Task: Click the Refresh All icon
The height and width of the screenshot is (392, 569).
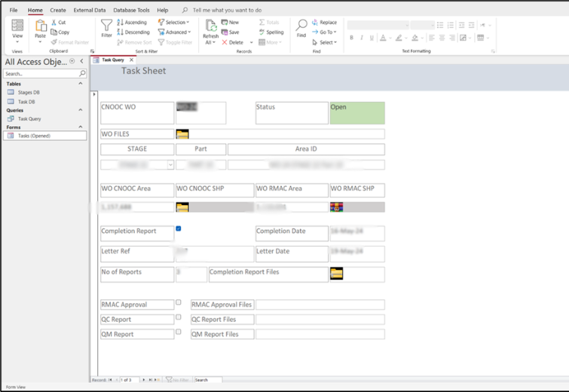Action: [x=210, y=26]
